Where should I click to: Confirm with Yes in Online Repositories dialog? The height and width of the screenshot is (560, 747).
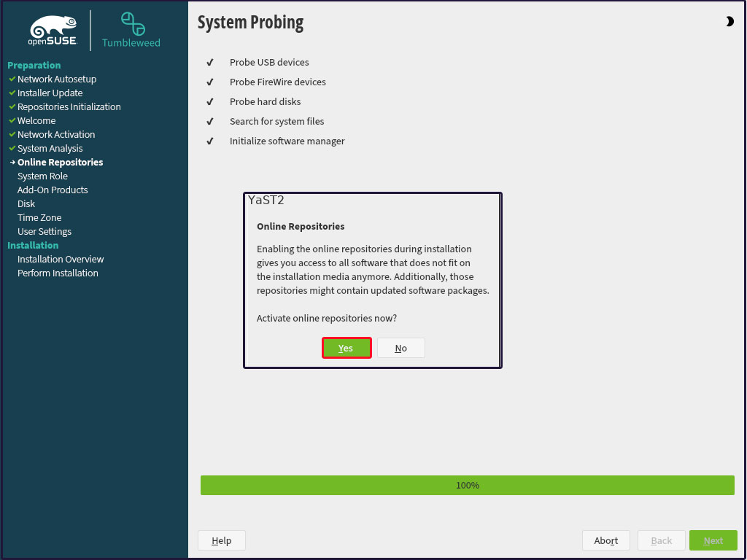tap(347, 348)
